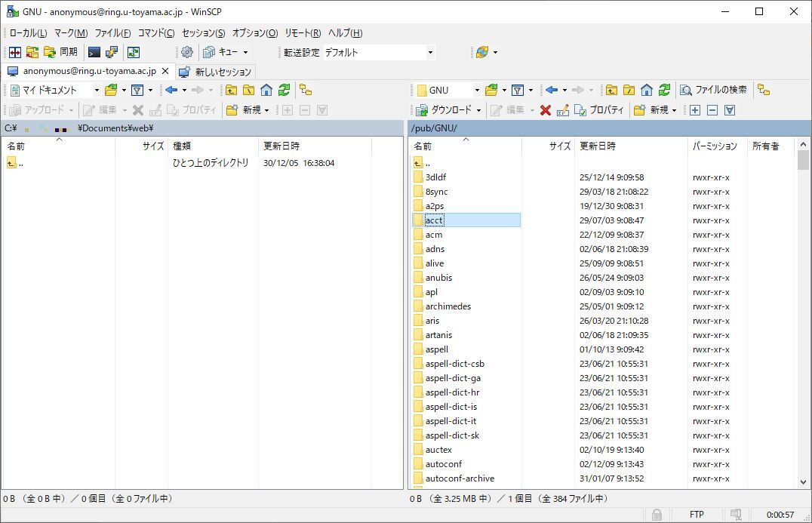The height and width of the screenshot is (523, 812).
Task: Go to remote parent directory icon
Action: click(611, 90)
